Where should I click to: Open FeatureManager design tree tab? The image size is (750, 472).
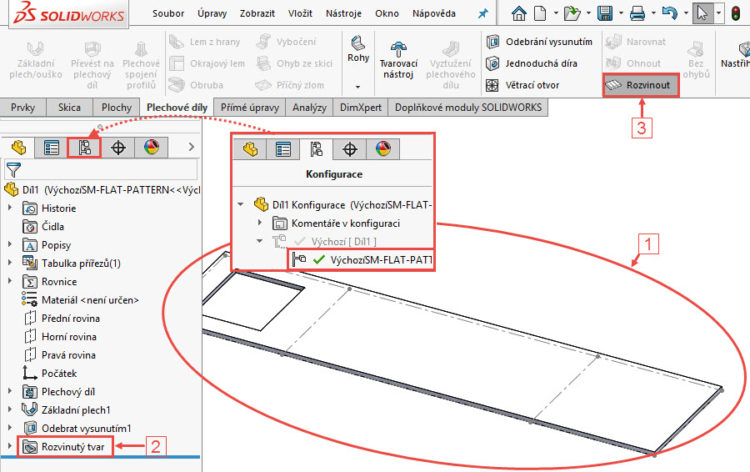19,147
